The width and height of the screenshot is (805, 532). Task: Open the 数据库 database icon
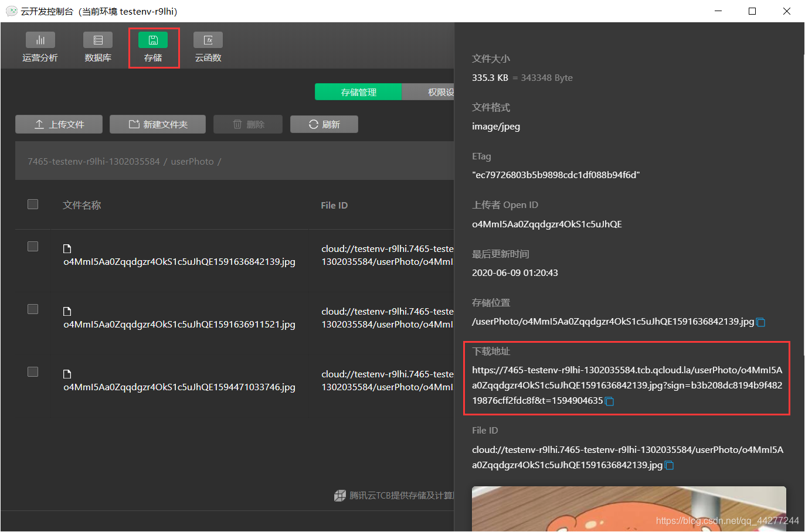(98, 40)
